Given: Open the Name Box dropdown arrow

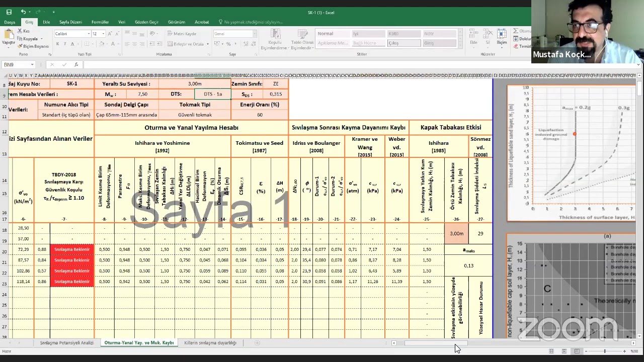Looking at the screenshot, I should point(32,64).
